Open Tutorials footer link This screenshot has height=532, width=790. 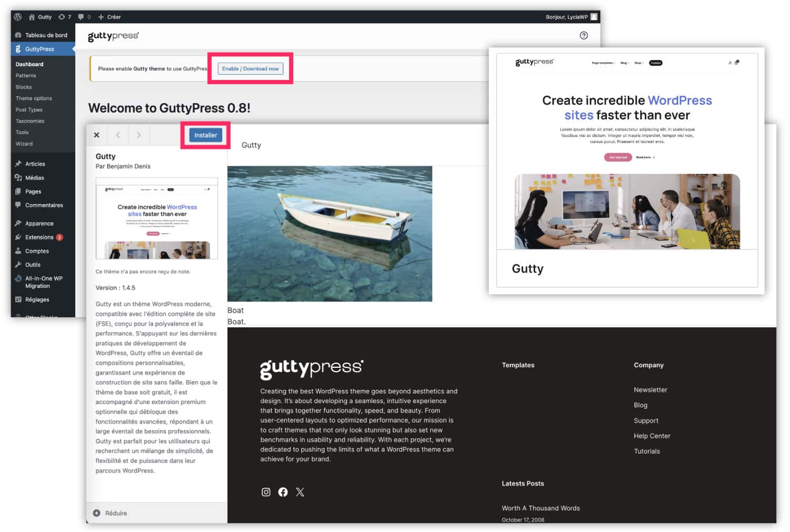(x=647, y=451)
